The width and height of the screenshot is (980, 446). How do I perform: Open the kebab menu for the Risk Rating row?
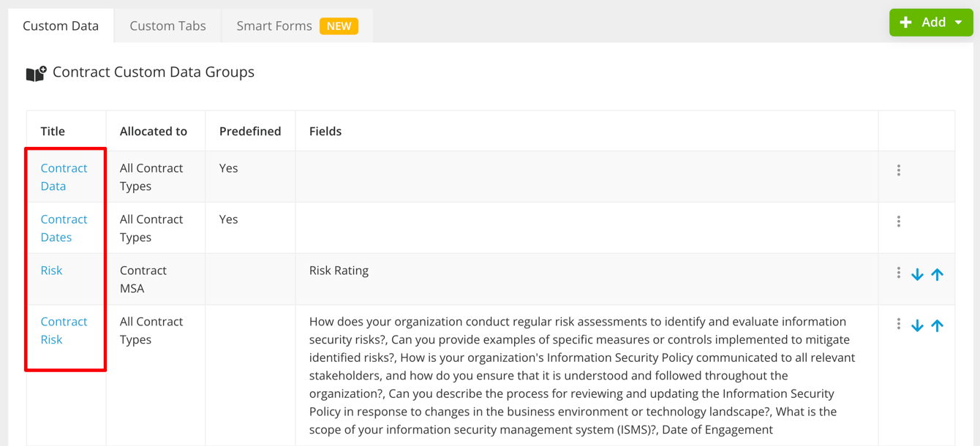[898, 273]
